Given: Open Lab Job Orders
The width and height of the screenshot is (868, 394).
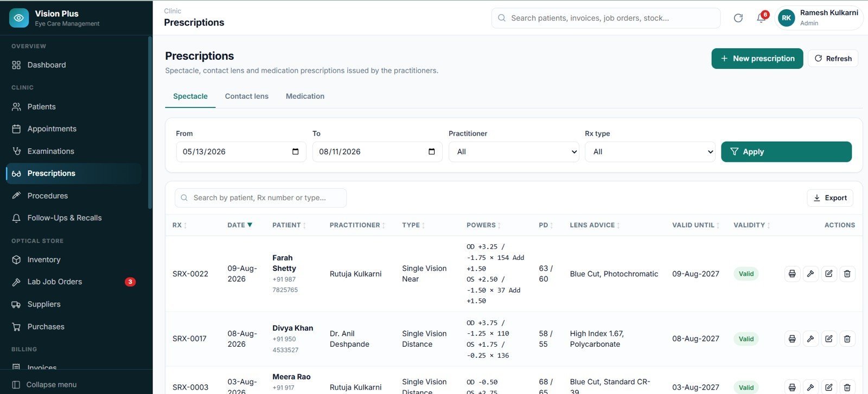Looking at the screenshot, I should point(73,282).
